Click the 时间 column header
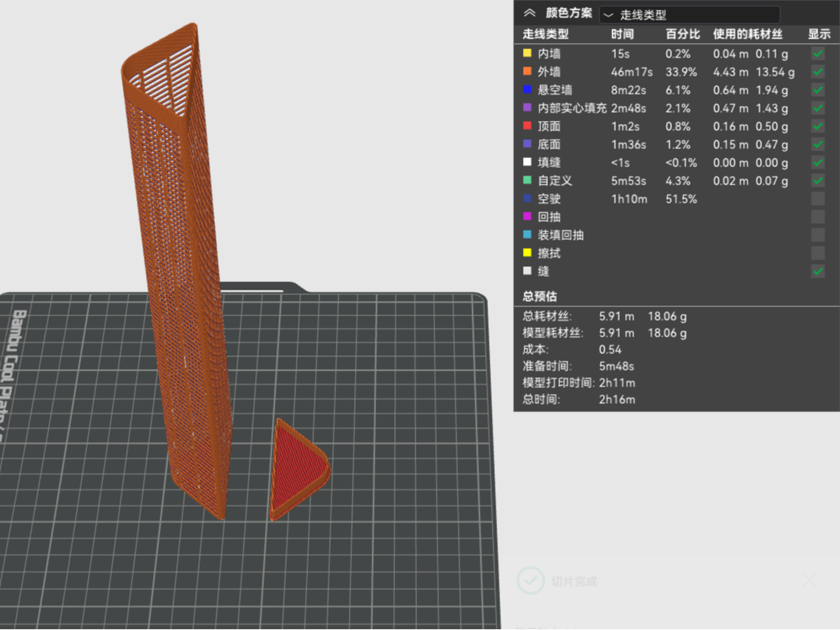The height and width of the screenshot is (630, 840). click(x=623, y=34)
